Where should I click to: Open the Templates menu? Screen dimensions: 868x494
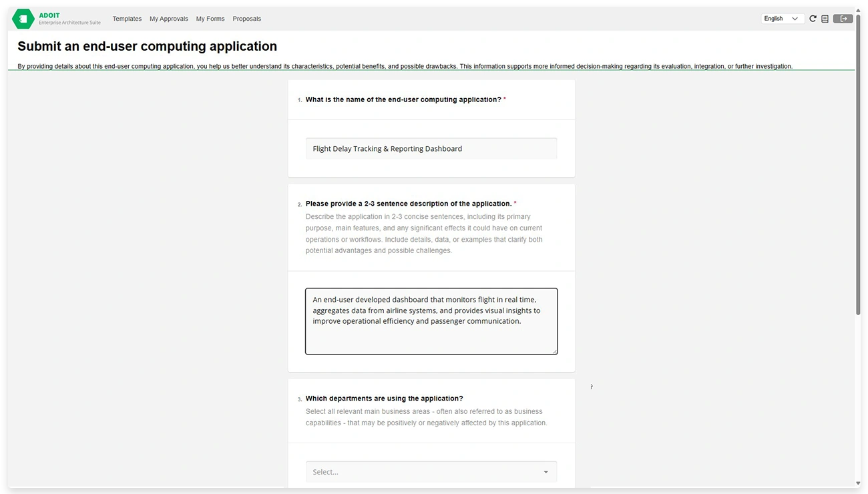tap(127, 19)
